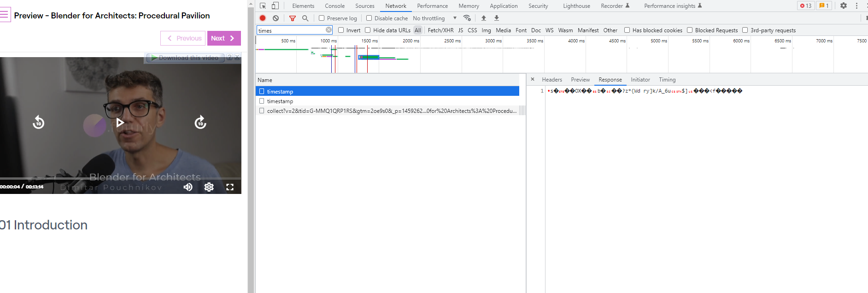Viewport: 868px width, 293px height.
Task: Open DevTools settings gear
Action: point(844,6)
